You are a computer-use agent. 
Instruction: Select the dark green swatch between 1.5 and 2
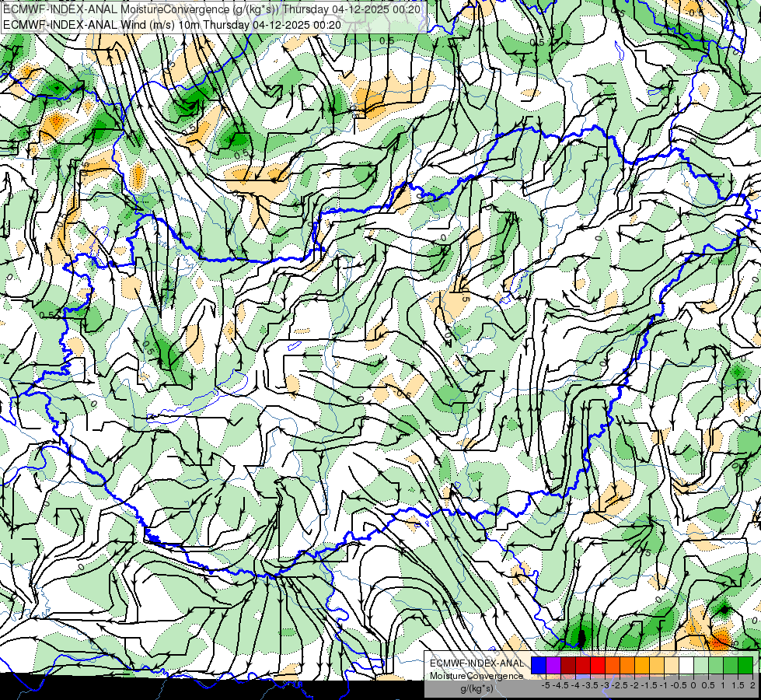coord(745,666)
